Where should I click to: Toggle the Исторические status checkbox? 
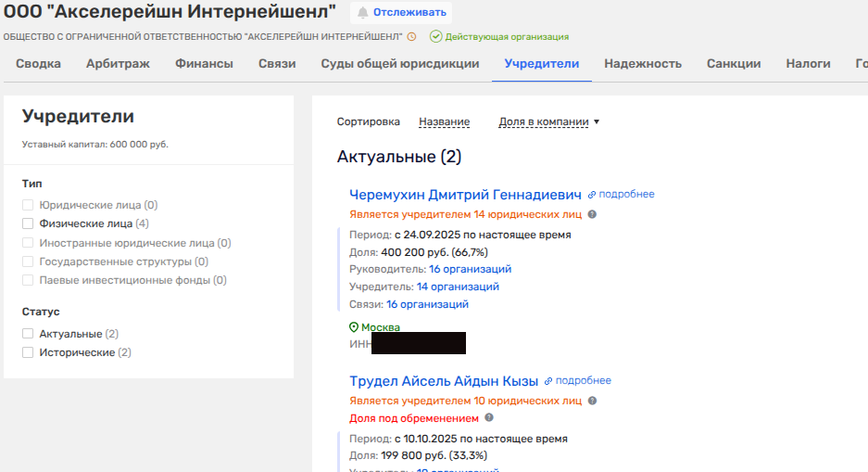coord(28,352)
